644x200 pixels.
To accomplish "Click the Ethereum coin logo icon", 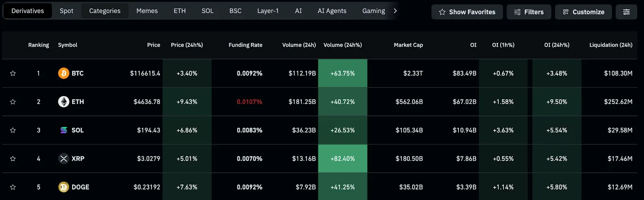I will pyautogui.click(x=64, y=102).
